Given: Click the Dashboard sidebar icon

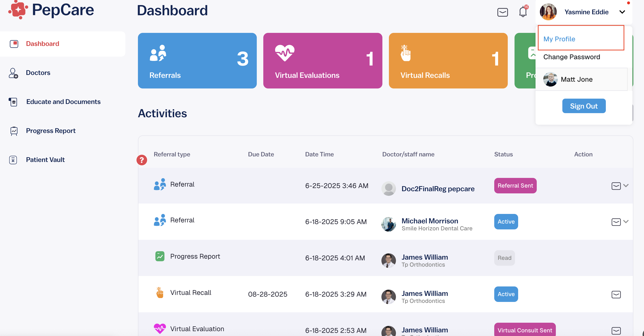Looking at the screenshot, I should pyautogui.click(x=14, y=44).
